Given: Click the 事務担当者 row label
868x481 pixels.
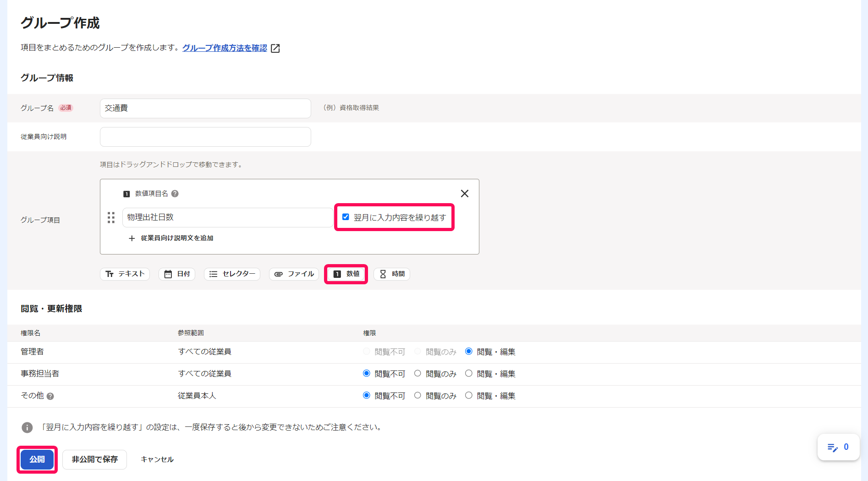Looking at the screenshot, I should (40, 374).
